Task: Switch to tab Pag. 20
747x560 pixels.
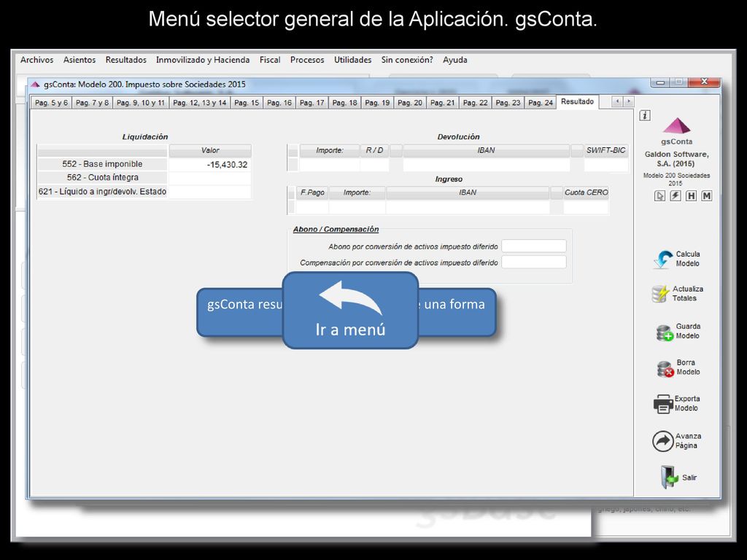Action: click(410, 103)
